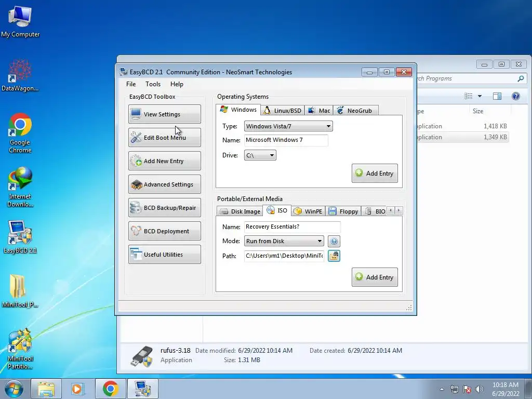This screenshot has width=532, height=399.
Task: Open Chrome from the taskbar
Action: [110, 389]
